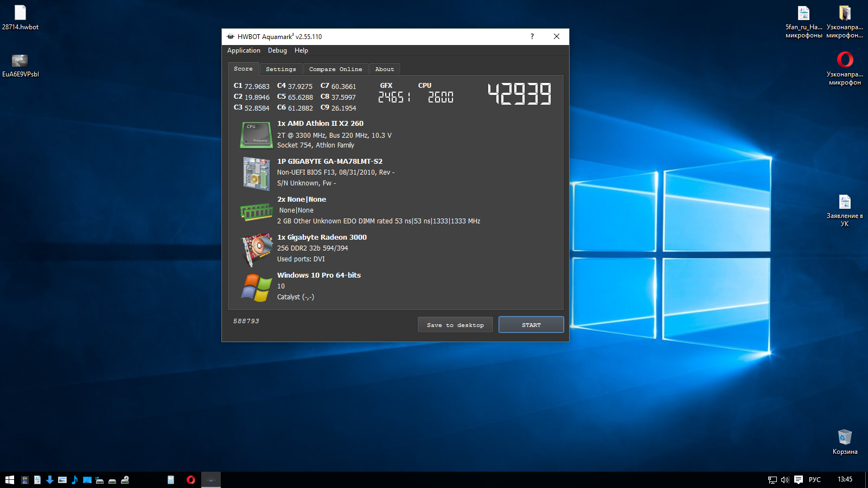Screen dimensions: 868x488
Task: Click the CPU chip icon beside AMD Athlon
Action: [x=256, y=134]
